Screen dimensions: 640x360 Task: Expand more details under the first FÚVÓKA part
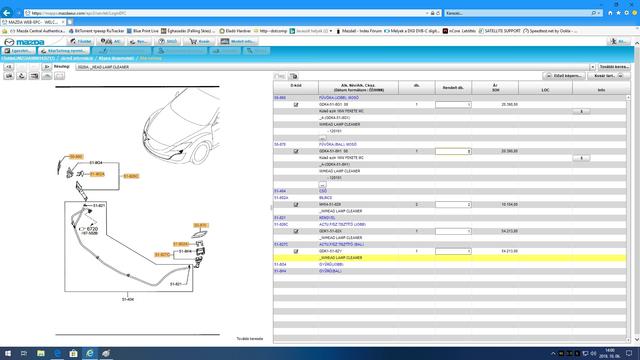point(322,138)
